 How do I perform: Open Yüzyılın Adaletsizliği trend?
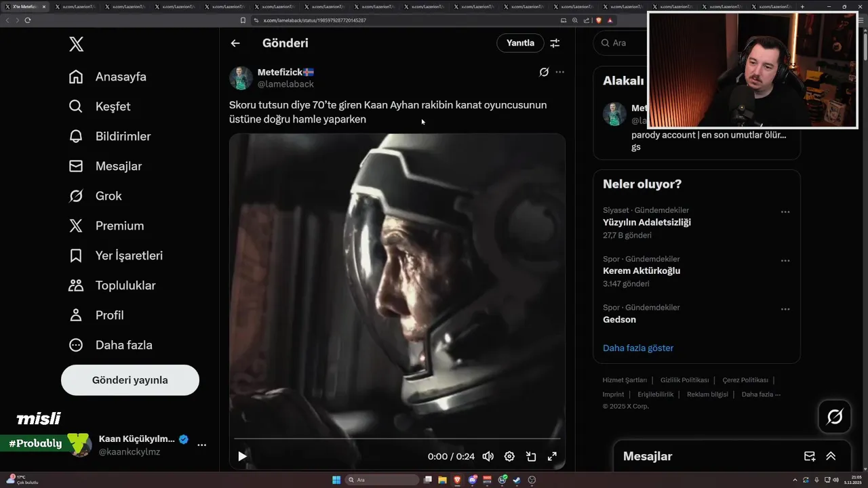coord(647,222)
